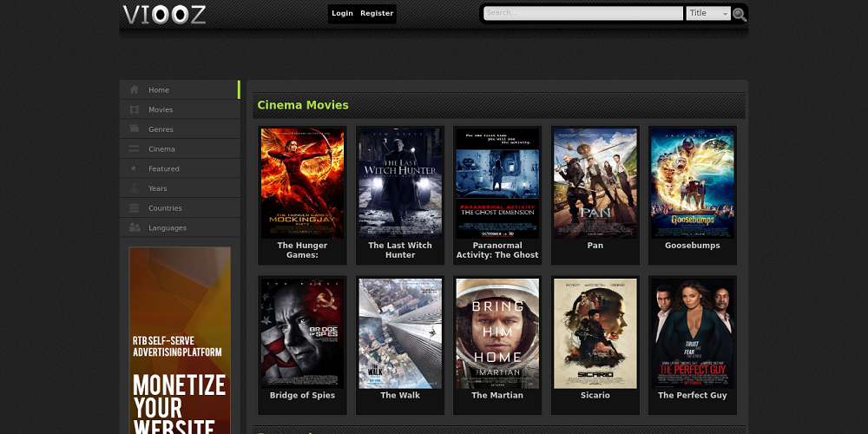Open the Bridge of Spies poster

click(x=302, y=333)
